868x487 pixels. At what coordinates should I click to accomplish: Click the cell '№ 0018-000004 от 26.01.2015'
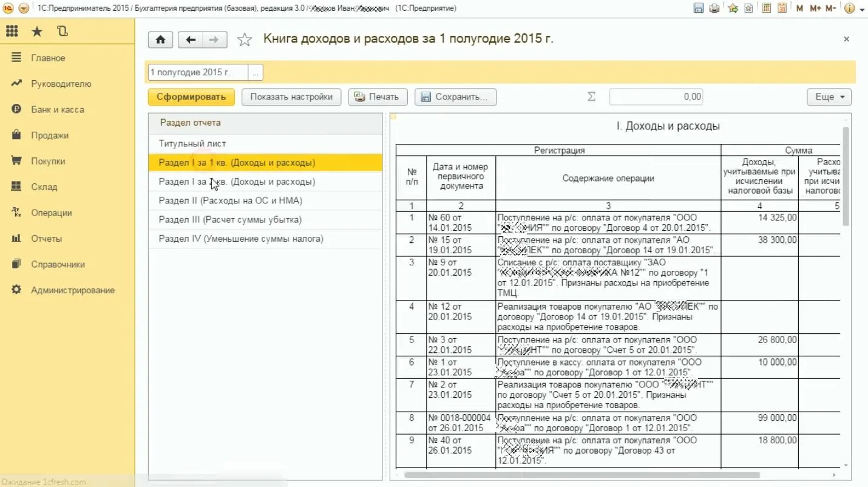click(x=461, y=423)
